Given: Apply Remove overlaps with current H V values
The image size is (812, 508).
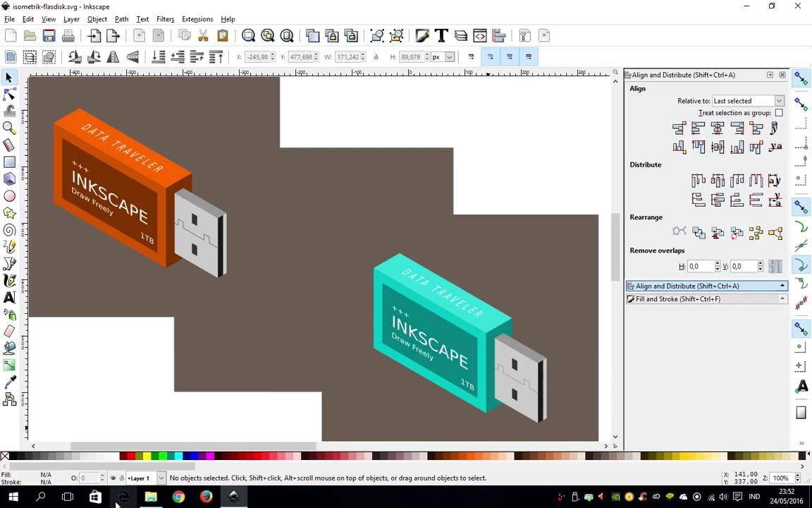Looking at the screenshot, I should pos(775,266).
